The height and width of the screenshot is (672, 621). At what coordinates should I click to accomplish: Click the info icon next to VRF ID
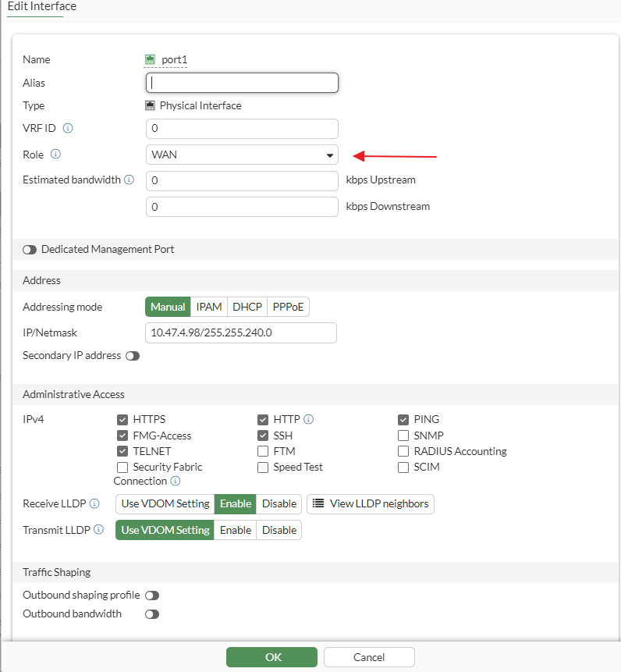click(x=68, y=128)
